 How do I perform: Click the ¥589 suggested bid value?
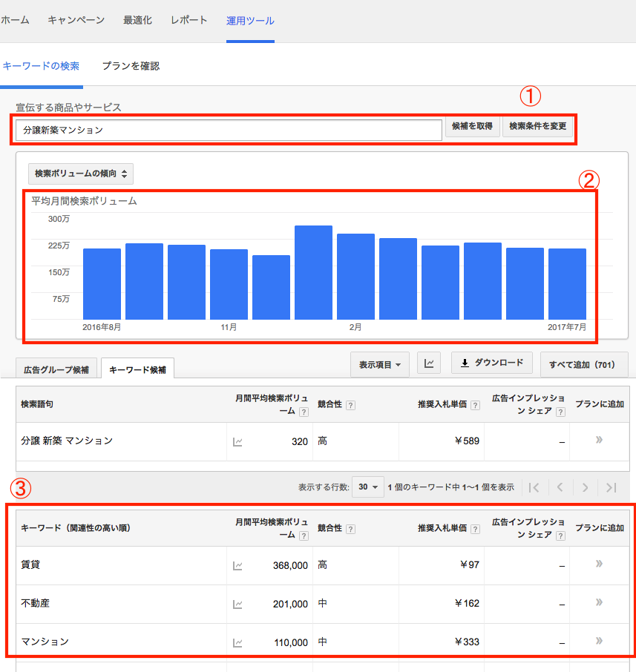coord(467,441)
